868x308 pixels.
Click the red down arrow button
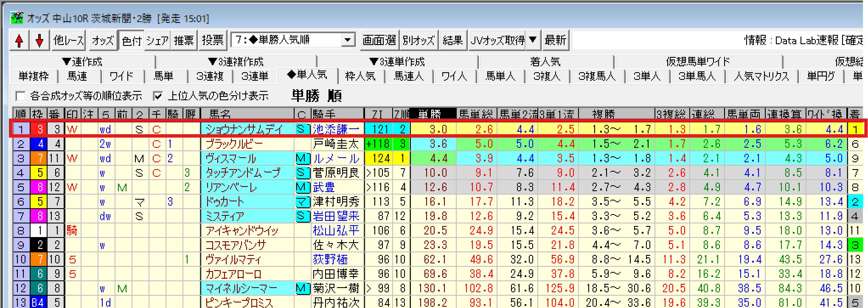click(x=39, y=41)
